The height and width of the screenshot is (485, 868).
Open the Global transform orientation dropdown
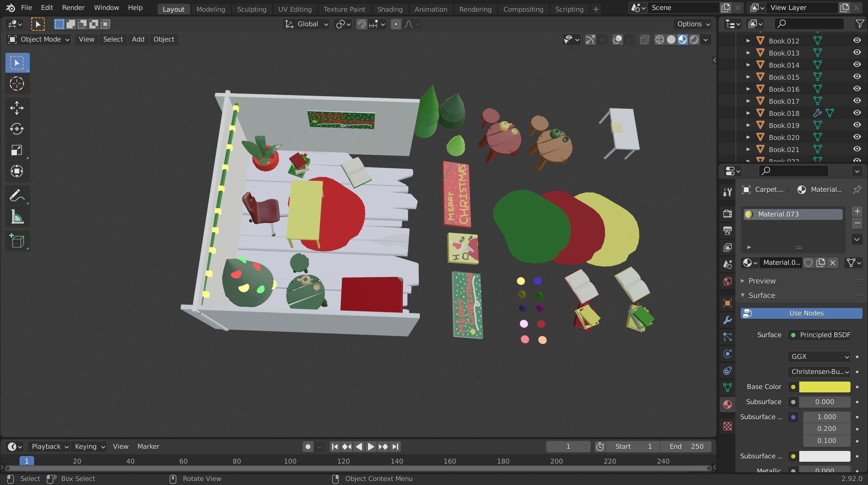click(306, 24)
